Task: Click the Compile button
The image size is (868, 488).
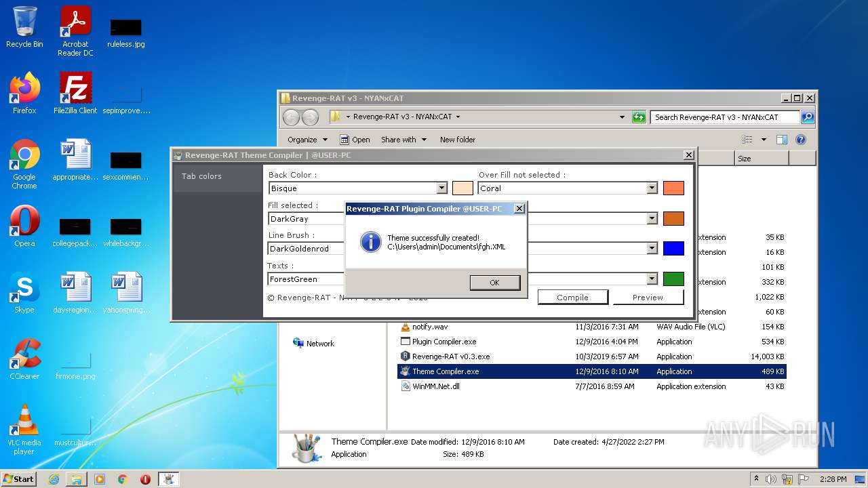Action: [x=572, y=298]
